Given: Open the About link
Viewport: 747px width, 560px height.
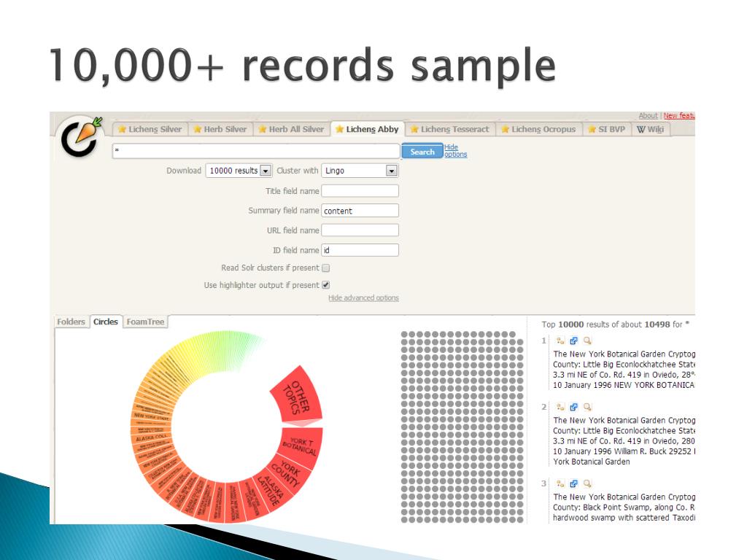Looking at the screenshot, I should point(648,116).
